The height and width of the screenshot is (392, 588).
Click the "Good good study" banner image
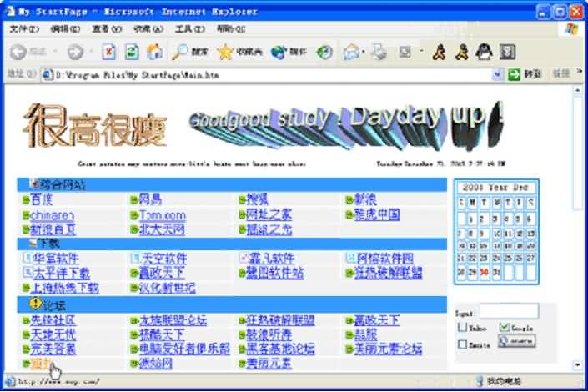click(346, 126)
